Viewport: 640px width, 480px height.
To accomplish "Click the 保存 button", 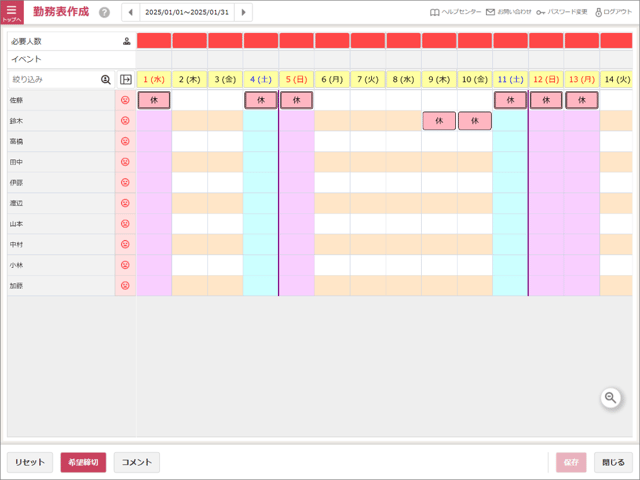I will coord(571,462).
